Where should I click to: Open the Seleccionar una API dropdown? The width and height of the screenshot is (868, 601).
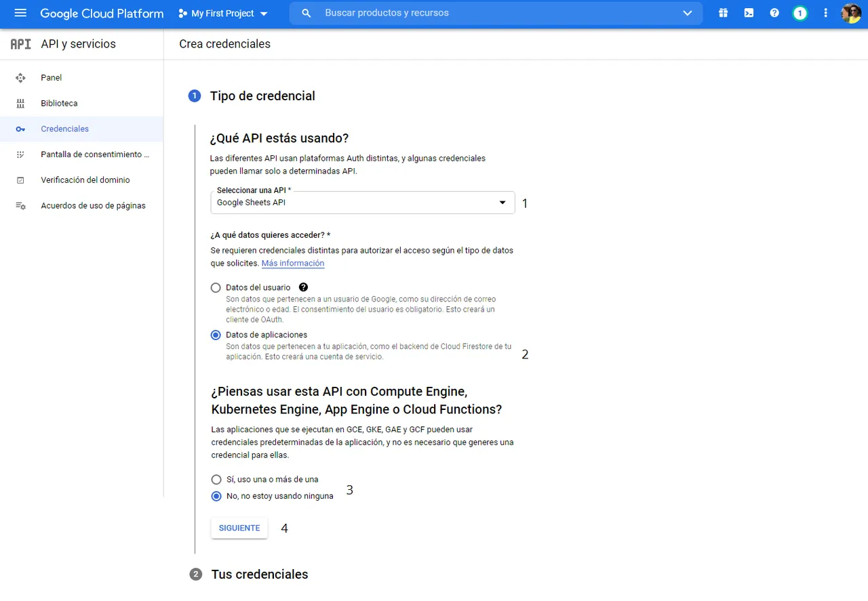(x=363, y=203)
